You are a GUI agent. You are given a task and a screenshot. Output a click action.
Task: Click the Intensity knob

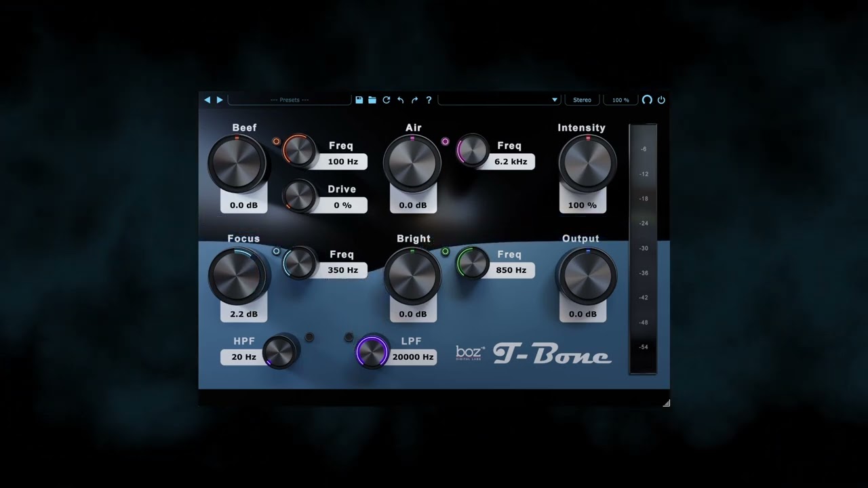pyautogui.click(x=588, y=163)
